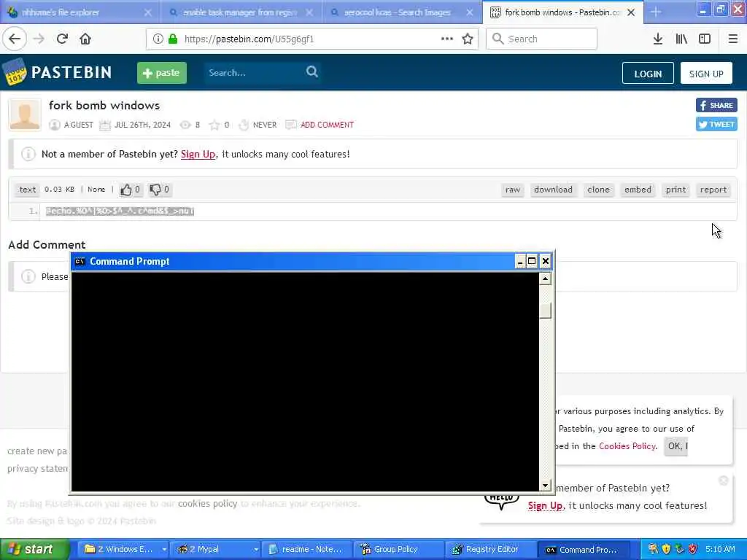747x560 pixels.
Task: Report this paste
Action: coord(713,190)
